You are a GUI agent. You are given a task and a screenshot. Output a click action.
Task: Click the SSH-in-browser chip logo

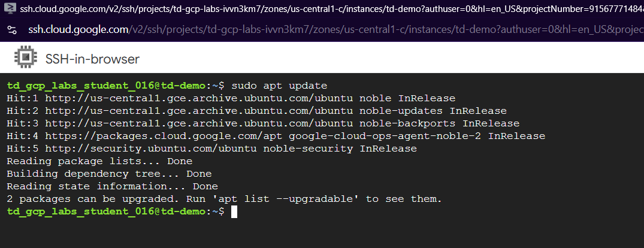[x=25, y=59]
